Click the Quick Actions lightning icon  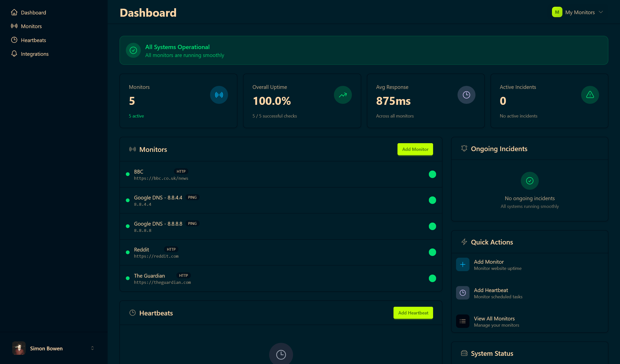[x=464, y=242]
